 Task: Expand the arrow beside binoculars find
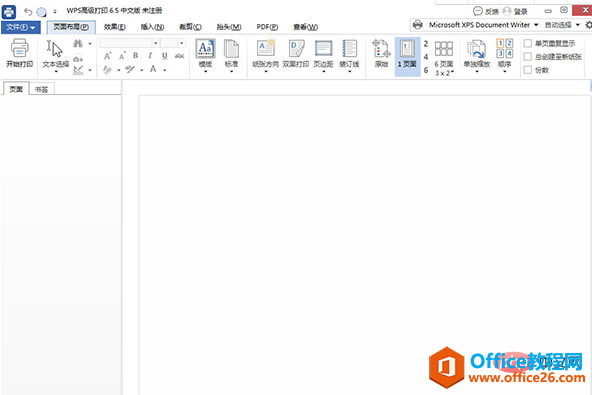pos(90,44)
